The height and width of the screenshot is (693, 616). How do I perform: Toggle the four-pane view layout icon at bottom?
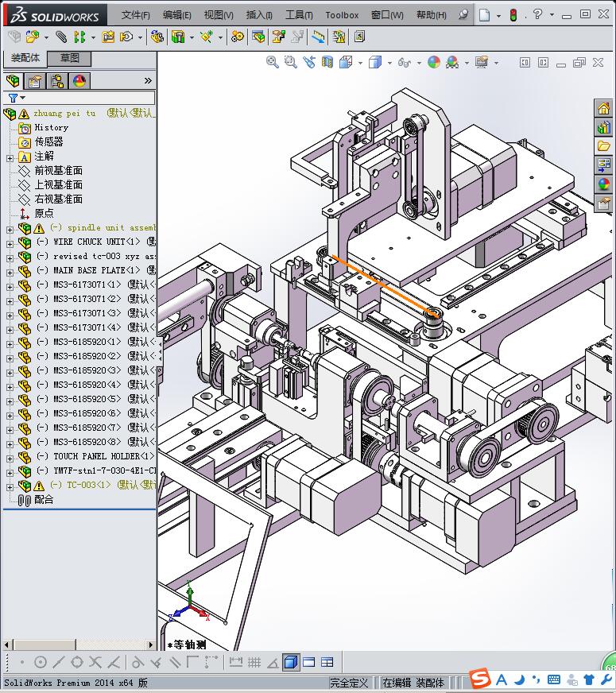pyautogui.click(x=327, y=662)
